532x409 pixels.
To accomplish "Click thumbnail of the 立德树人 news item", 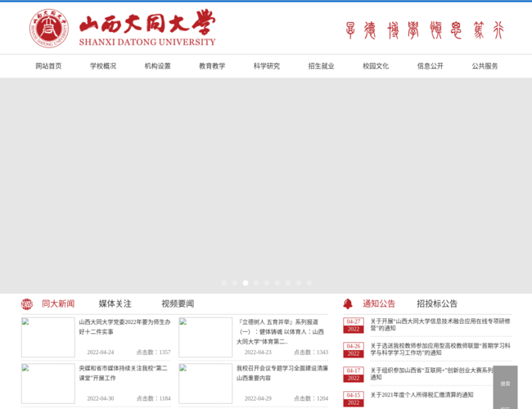I will coord(205,338).
